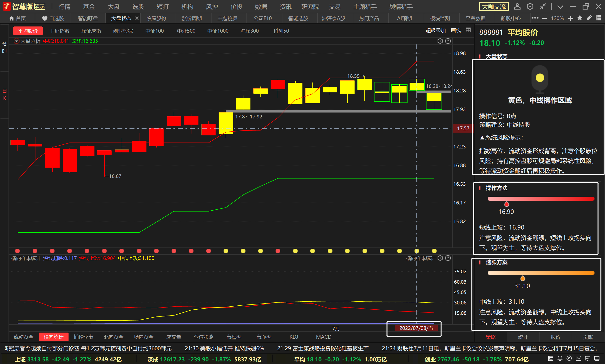Screen dimensions: 605x364
Task: Select the 中证500 index option
Action: [186, 31]
